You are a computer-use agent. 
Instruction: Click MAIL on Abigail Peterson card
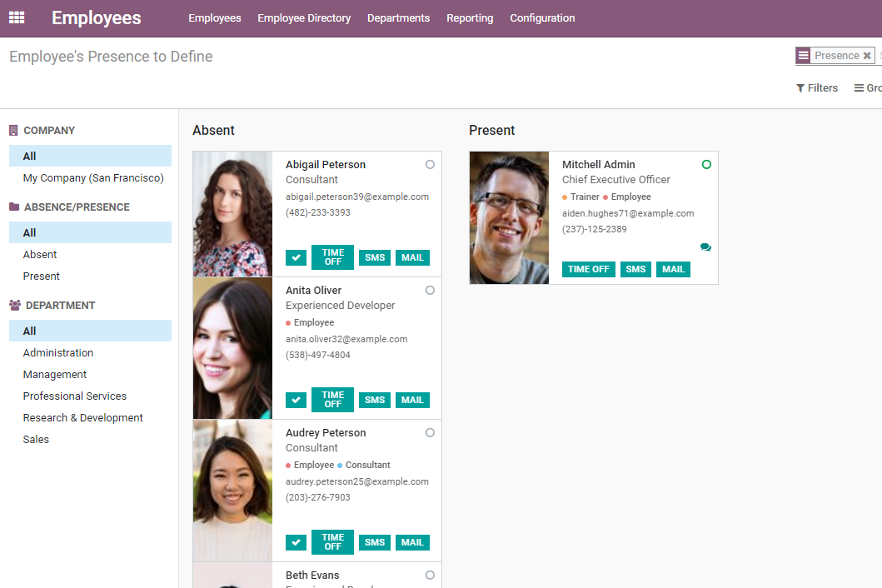pyautogui.click(x=412, y=257)
